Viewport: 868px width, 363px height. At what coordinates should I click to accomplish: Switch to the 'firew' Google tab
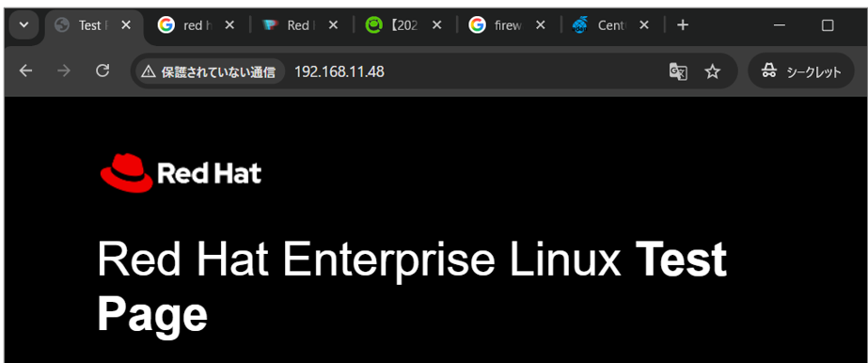pyautogui.click(x=508, y=25)
